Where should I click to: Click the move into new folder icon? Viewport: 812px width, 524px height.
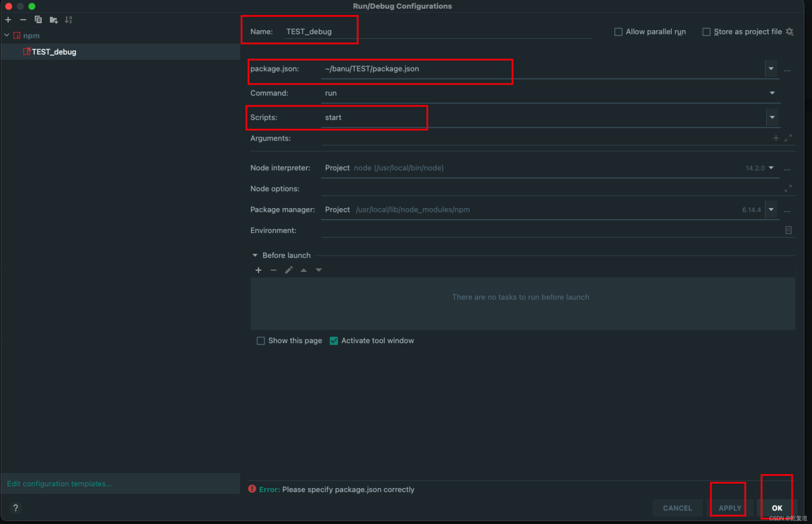[x=53, y=20]
